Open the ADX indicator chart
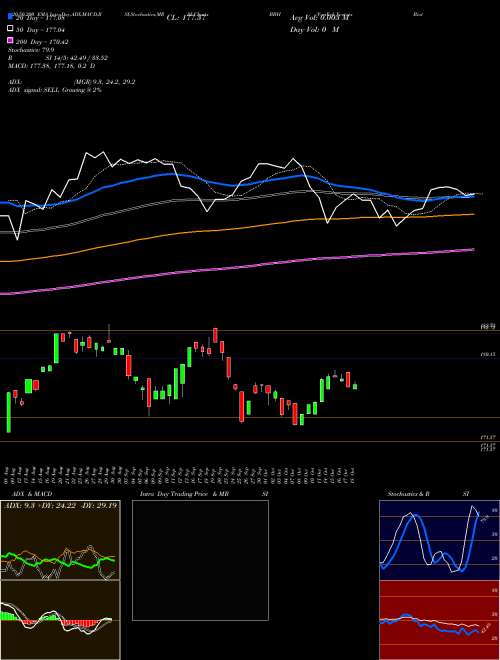The image size is (500, 660). [60, 540]
